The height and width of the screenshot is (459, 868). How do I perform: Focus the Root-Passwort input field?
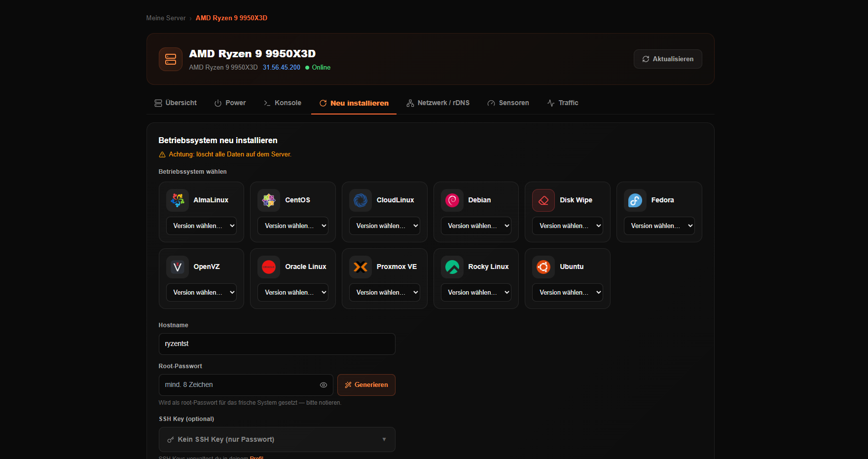(246, 385)
